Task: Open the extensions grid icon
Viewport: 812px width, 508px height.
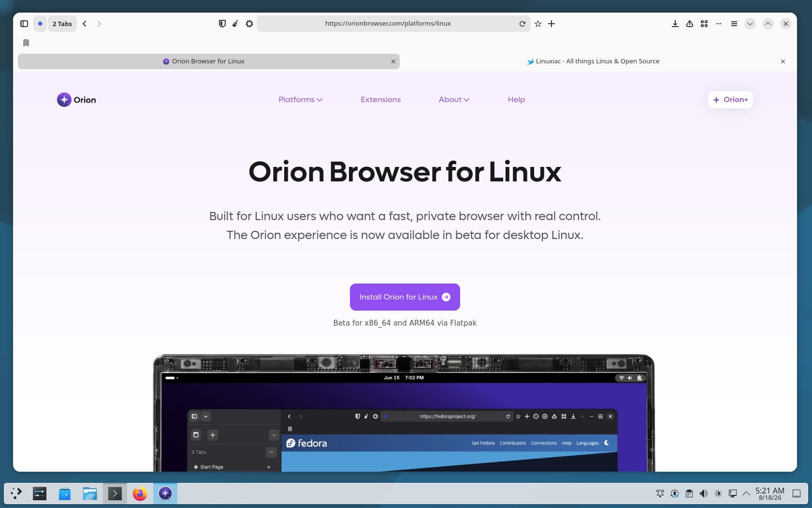Action: [x=704, y=24]
